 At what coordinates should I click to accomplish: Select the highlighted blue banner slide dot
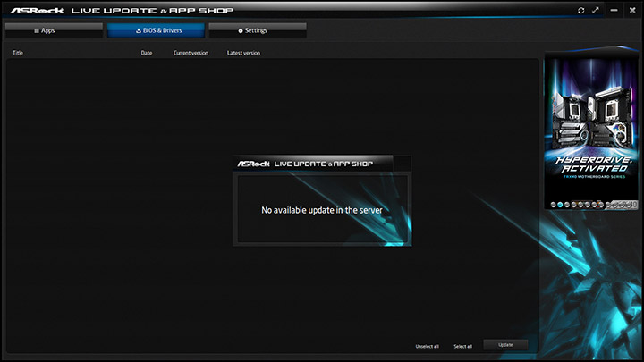pyautogui.click(x=560, y=205)
